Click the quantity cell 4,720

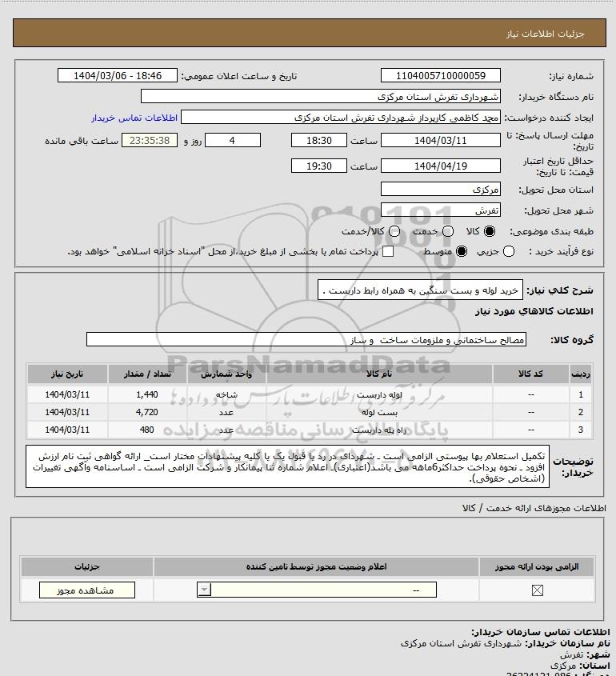(147, 412)
